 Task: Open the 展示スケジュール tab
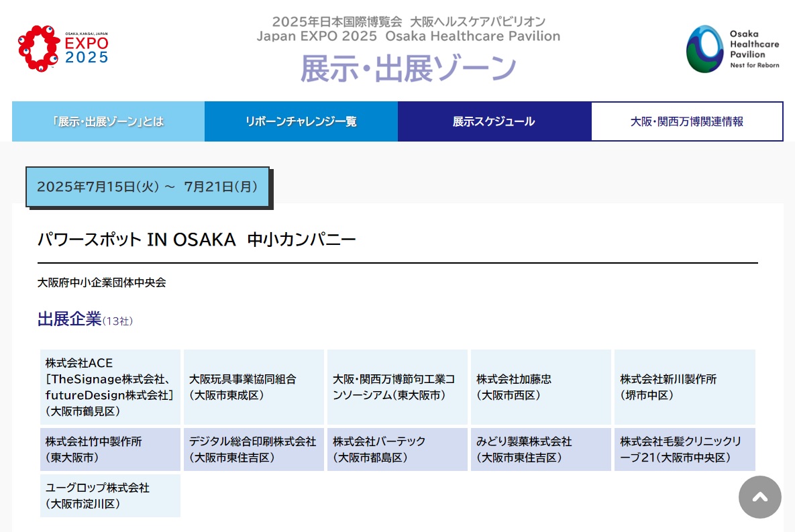click(494, 121)
